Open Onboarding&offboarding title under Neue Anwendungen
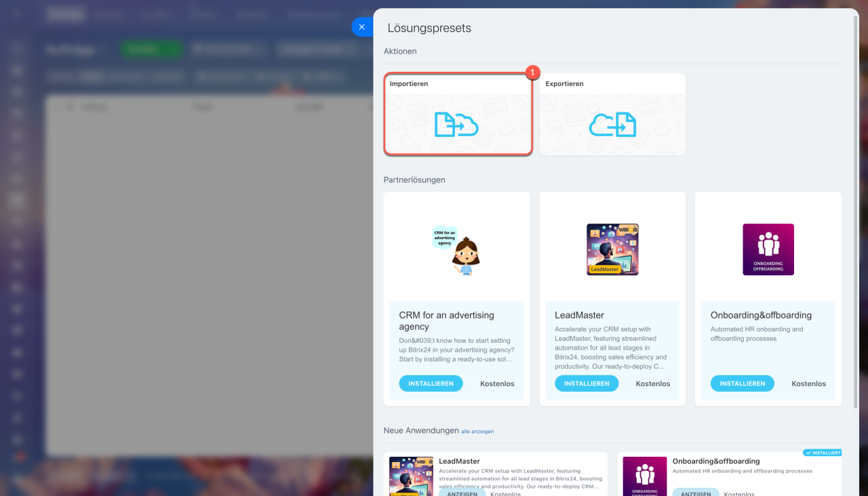This screenshot has width=868, height=496. pos(716,461)
